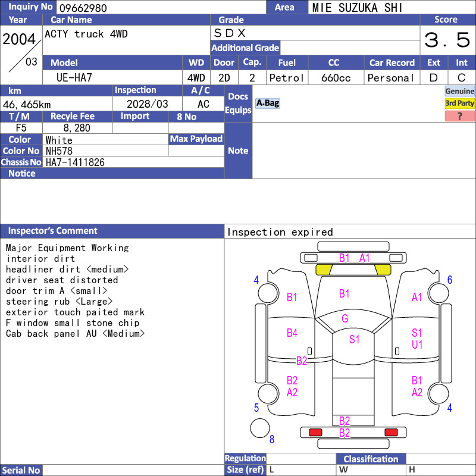Click the engine size 660cc
This screenshot has height=476, width=476.
336,78
